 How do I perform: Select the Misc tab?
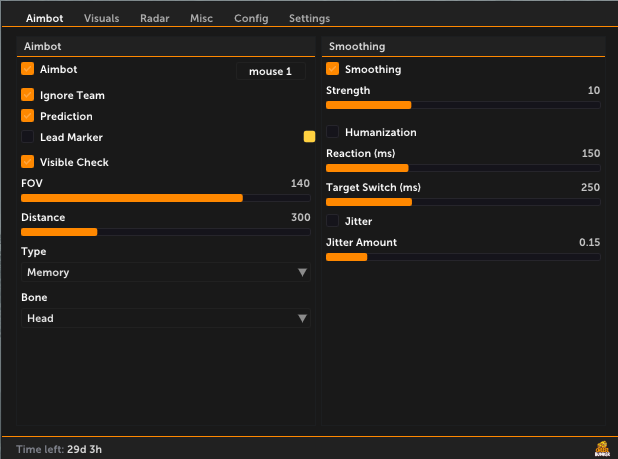[x=201, y=18]
